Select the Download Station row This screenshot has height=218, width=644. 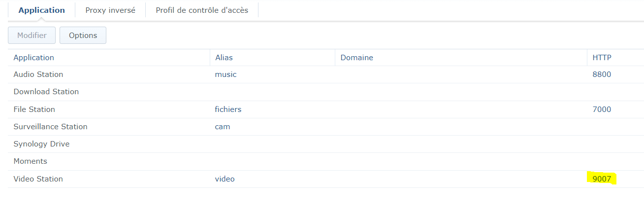tap(46, 92)
